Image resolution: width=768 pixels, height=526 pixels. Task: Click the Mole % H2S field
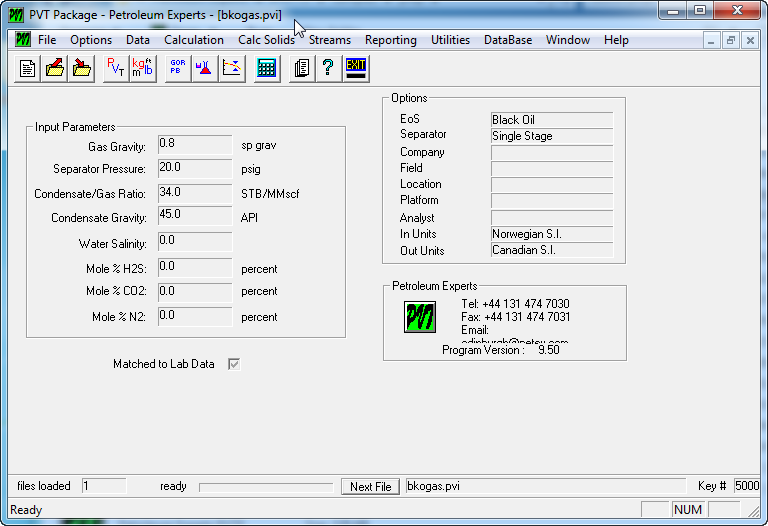click(x=195, y=268)
